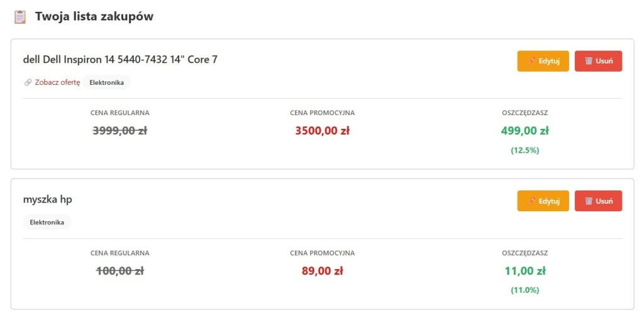This screenshot has height=325, width=644.
Task: Click the Twoja lista zakupów heading
Action: point(94,17)
